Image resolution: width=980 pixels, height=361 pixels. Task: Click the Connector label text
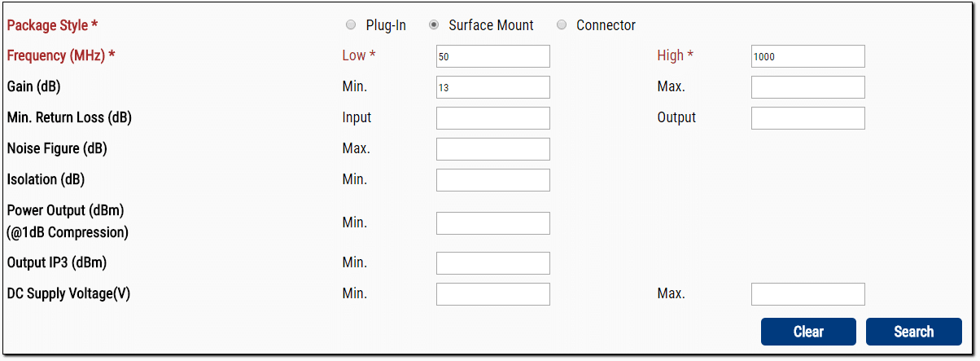coord(606,25)
